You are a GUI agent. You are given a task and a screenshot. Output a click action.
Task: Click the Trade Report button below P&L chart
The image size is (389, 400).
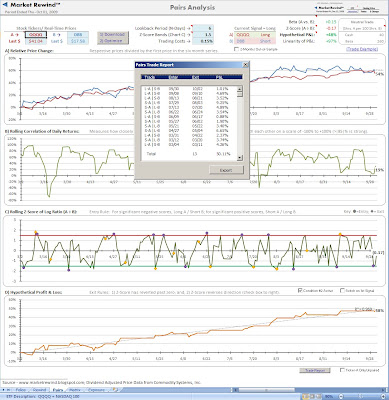(315, 370)
